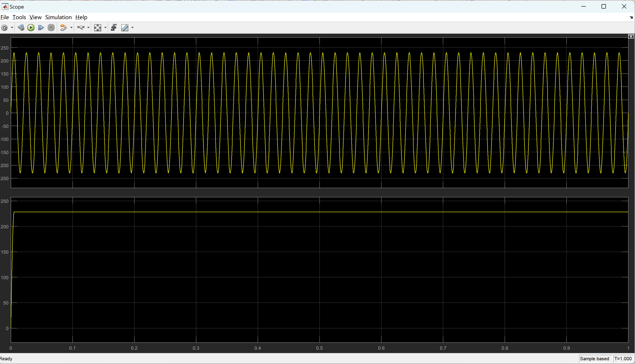Toggle the Triggers tool
635x364 pixels.
114,28
